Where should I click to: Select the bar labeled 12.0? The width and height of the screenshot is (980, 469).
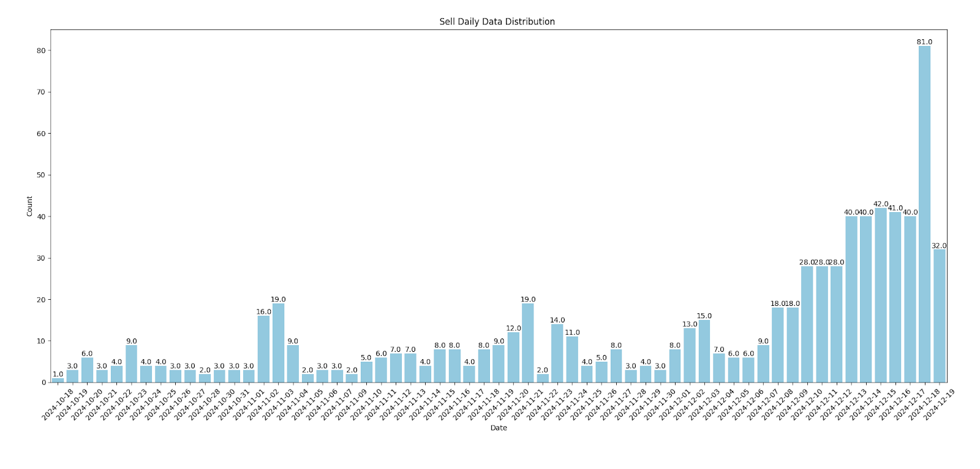point(513,357)
